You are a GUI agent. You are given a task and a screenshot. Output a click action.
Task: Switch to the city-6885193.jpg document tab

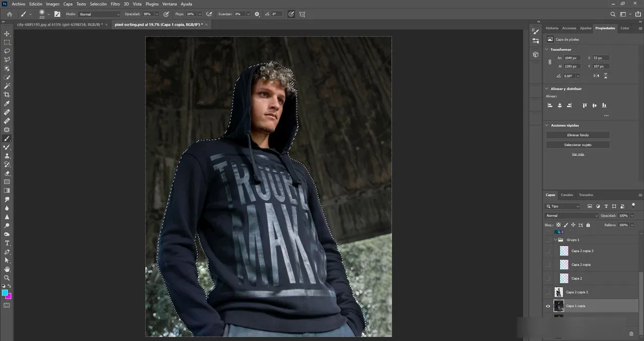point(59,24)
